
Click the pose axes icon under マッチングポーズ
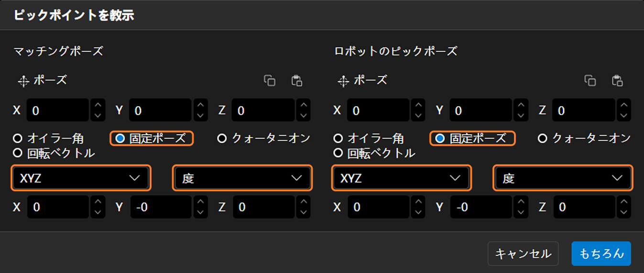(23, 81)
